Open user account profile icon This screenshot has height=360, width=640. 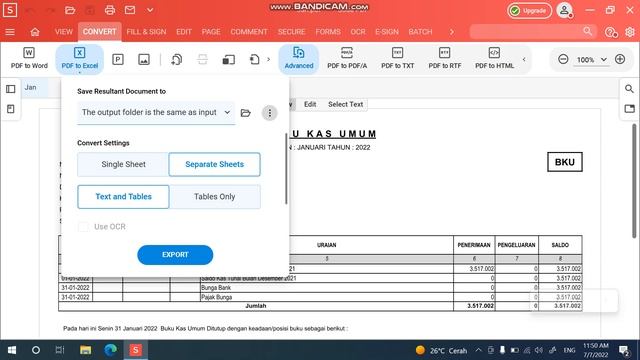tap(565, 10)
